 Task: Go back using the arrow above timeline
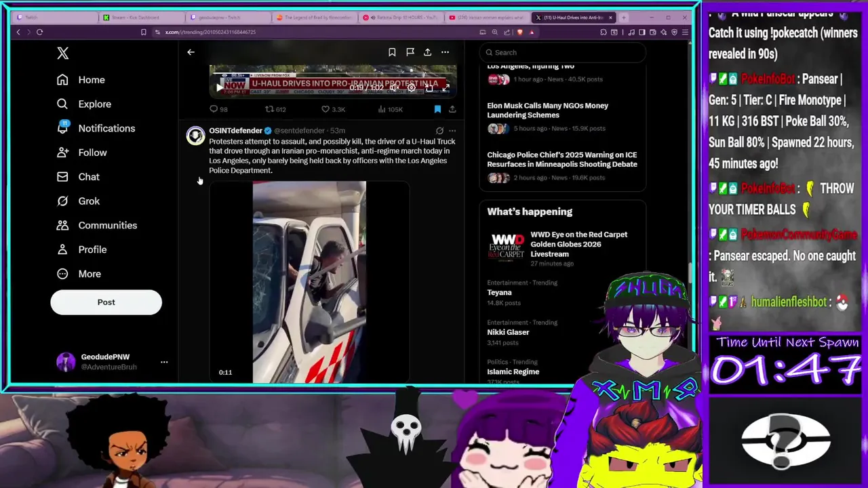click(191, 52)
